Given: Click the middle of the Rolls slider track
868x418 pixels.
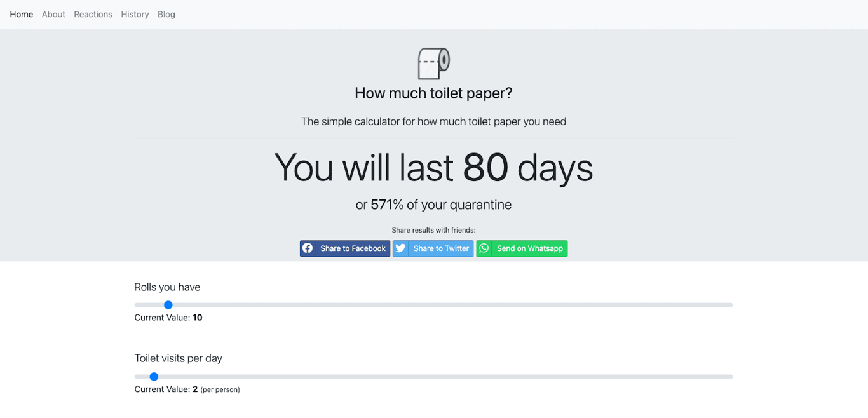Looking at the screenshot, I should [433, 305].
